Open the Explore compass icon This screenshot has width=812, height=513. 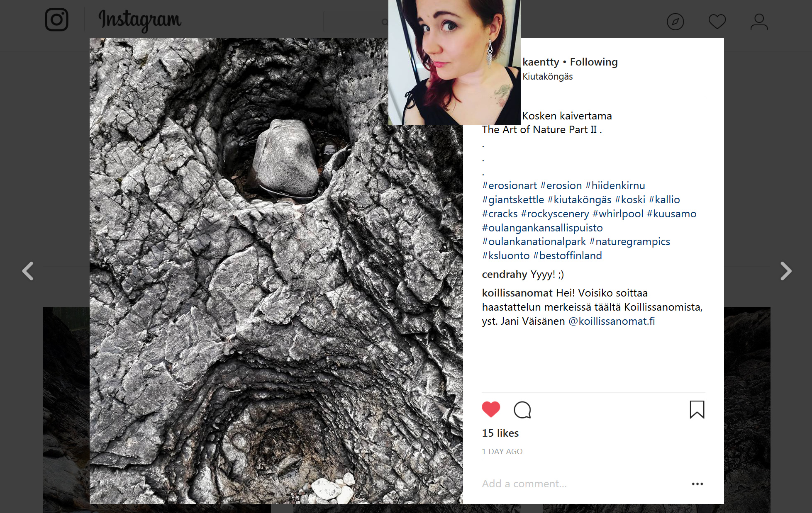[675, 22]
